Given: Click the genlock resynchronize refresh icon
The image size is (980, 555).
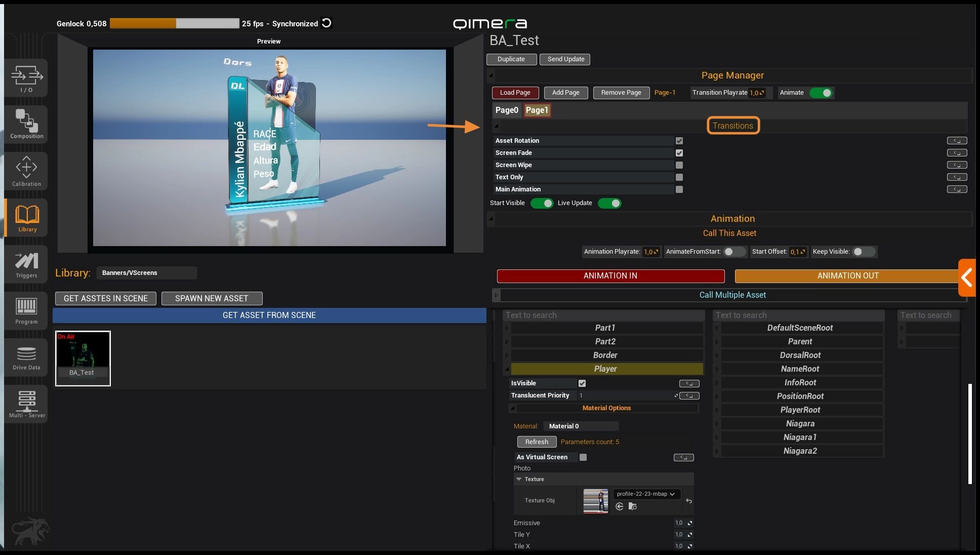Looking at the screenshot, I should click(327, 23).
